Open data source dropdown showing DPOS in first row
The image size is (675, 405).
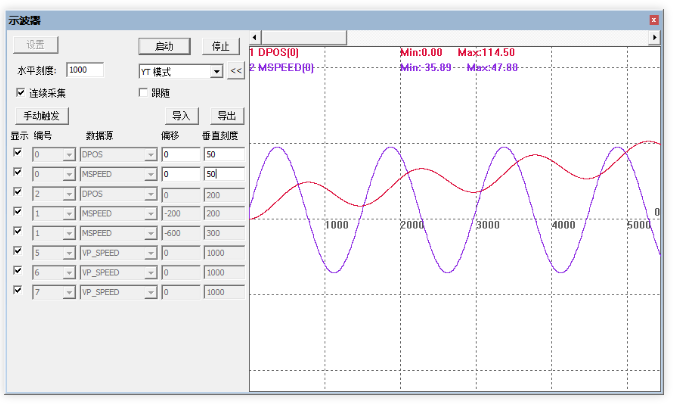pos(151,155)
